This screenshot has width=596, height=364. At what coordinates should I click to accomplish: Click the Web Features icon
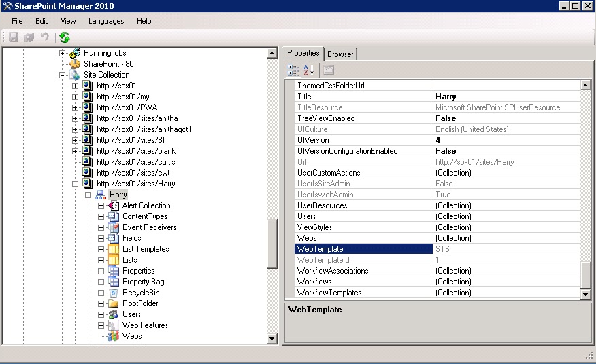[x=114, y=325]
